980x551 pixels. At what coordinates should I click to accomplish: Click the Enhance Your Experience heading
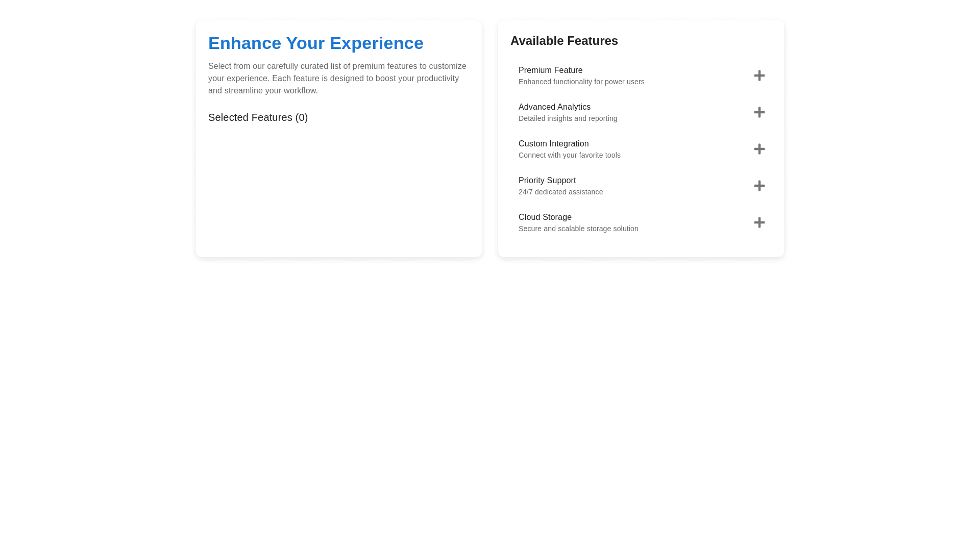(x=315, y=43)
